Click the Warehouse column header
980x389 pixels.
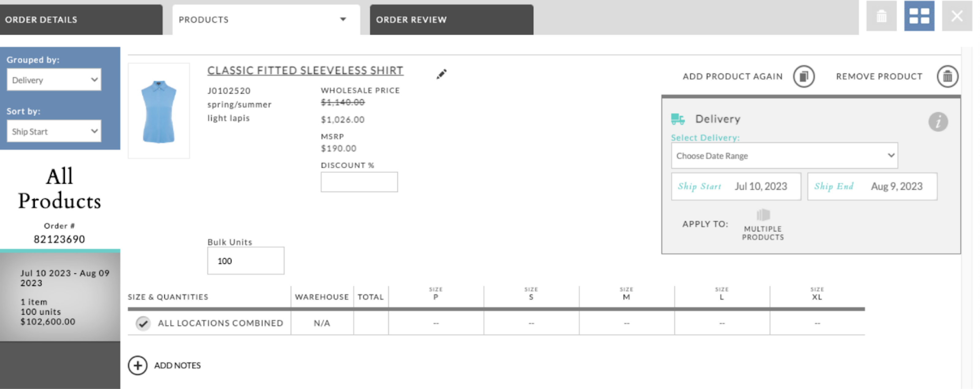322,297
